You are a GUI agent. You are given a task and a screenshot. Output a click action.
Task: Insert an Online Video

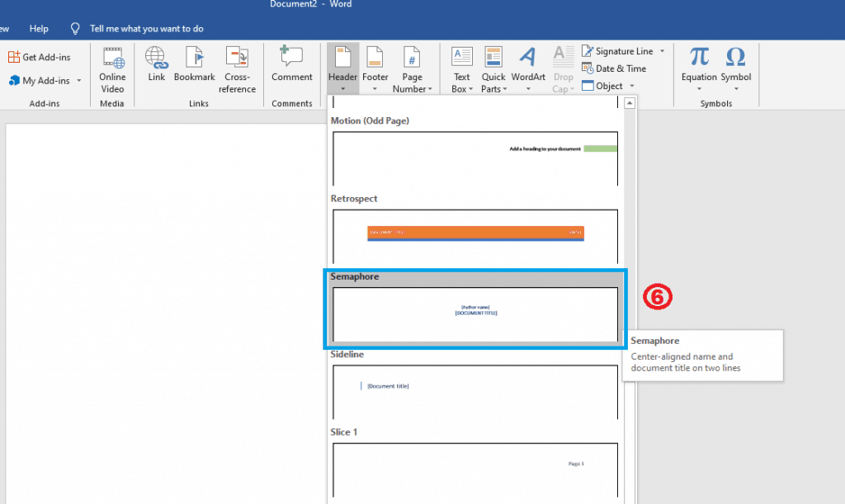point(112,70)
